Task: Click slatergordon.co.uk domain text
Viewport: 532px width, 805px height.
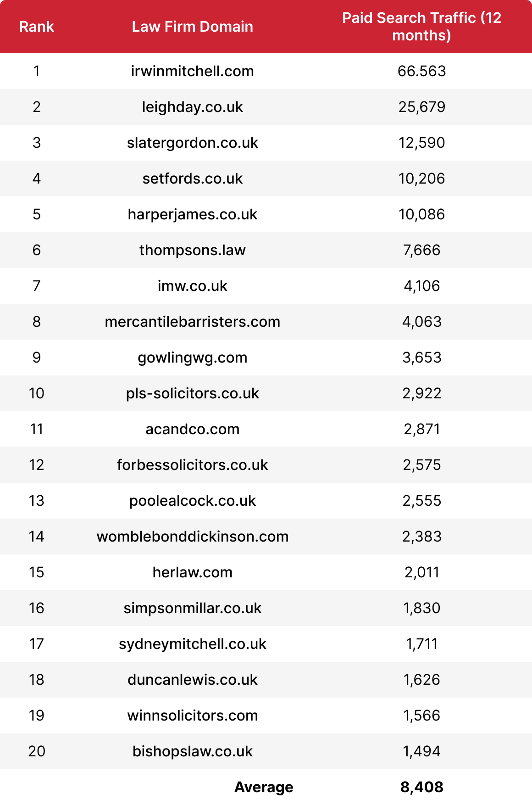Action: coord(193,143)
